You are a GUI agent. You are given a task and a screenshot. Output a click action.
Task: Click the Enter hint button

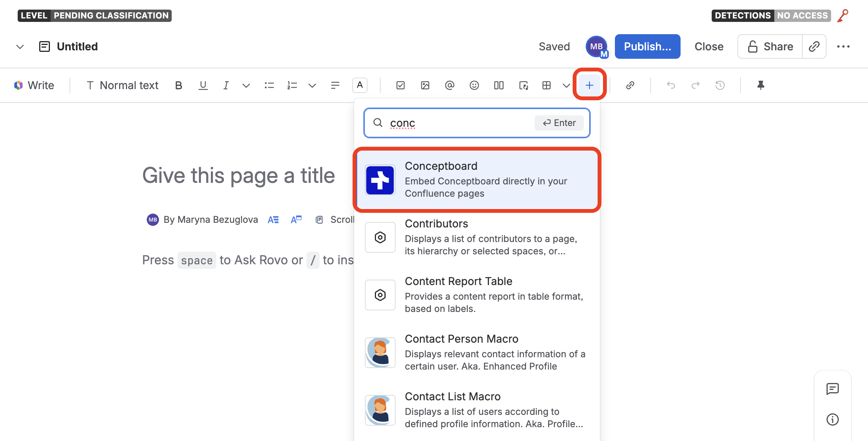pos(559,123)
